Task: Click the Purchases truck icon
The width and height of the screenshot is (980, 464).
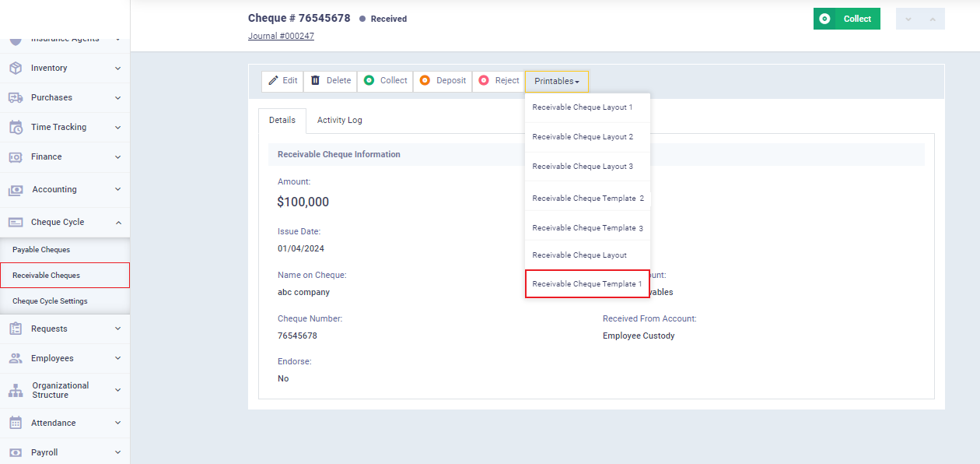Action: (16, 98)
